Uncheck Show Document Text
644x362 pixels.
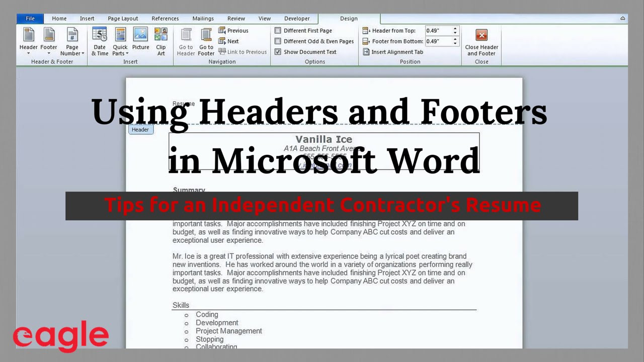pyautogui.click(x=278, y=52)
